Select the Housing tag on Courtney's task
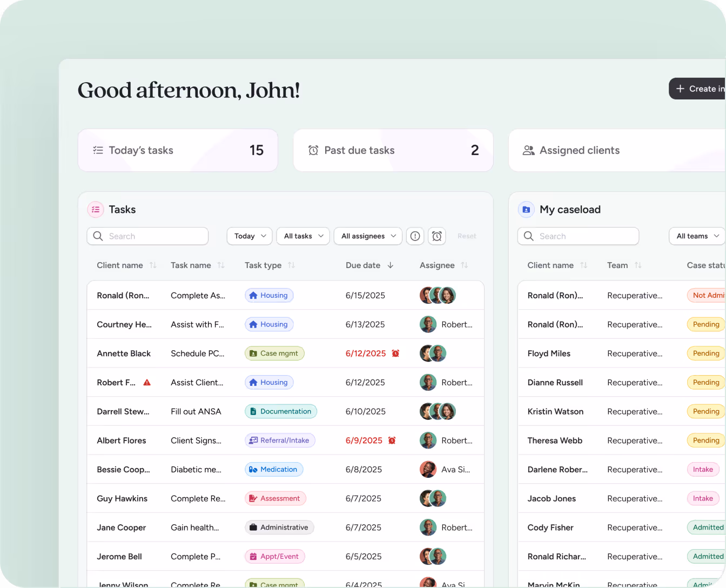Viewport: 726px width, 588px height. [268, 324]
